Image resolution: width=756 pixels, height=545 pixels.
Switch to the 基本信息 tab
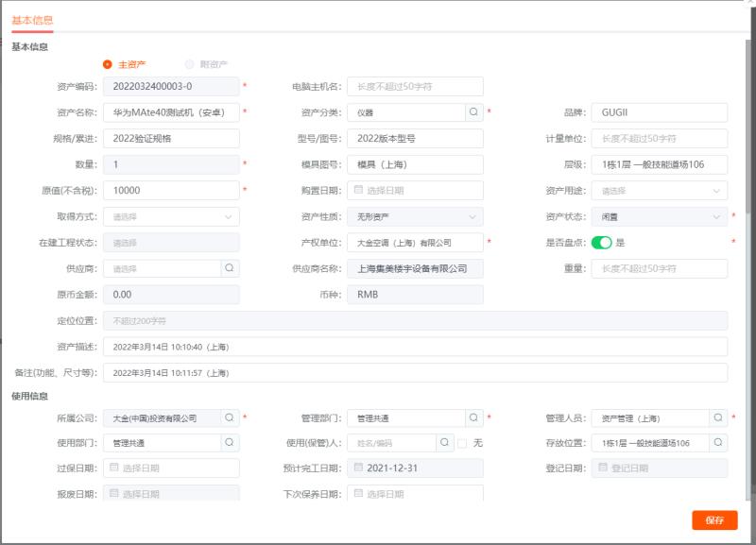(32, 20)
